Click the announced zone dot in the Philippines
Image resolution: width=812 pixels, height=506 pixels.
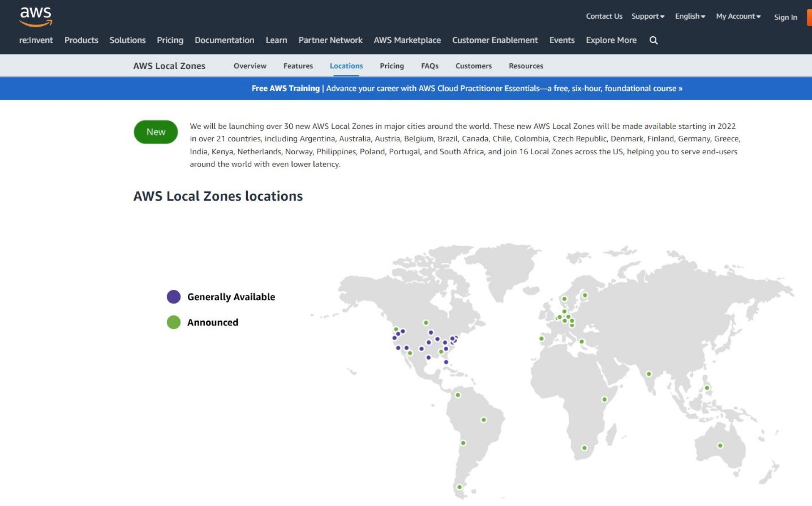(x=707, y=388)
